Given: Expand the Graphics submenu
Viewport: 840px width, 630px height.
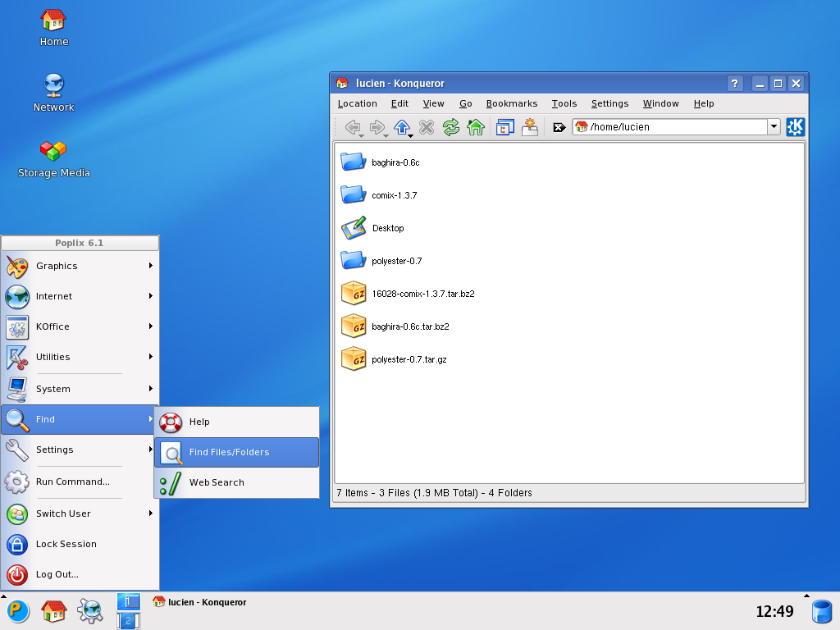Looking at the screenshot, I should coord(80,266).
